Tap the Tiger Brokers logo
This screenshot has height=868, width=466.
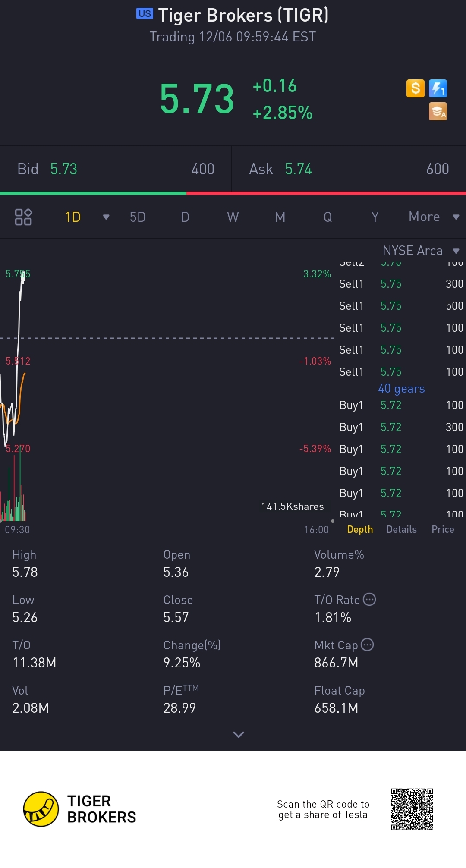point(80,809)
